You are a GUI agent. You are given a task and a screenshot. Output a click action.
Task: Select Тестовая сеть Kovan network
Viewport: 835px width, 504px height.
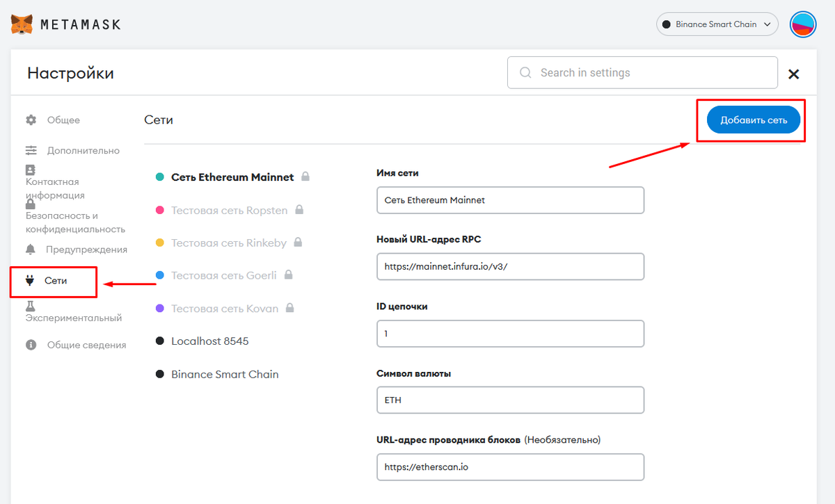pyautogui.click(x=225, y=308)
